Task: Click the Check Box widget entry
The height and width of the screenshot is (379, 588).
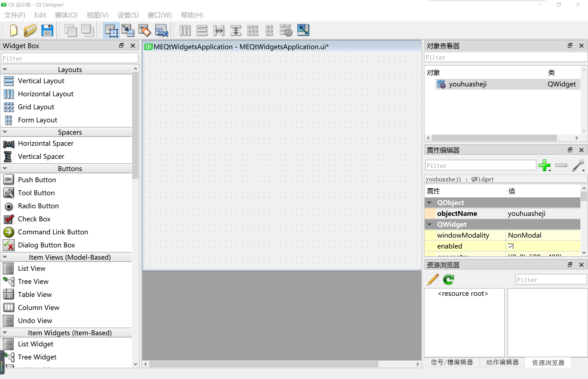Action: coord(34,219)
